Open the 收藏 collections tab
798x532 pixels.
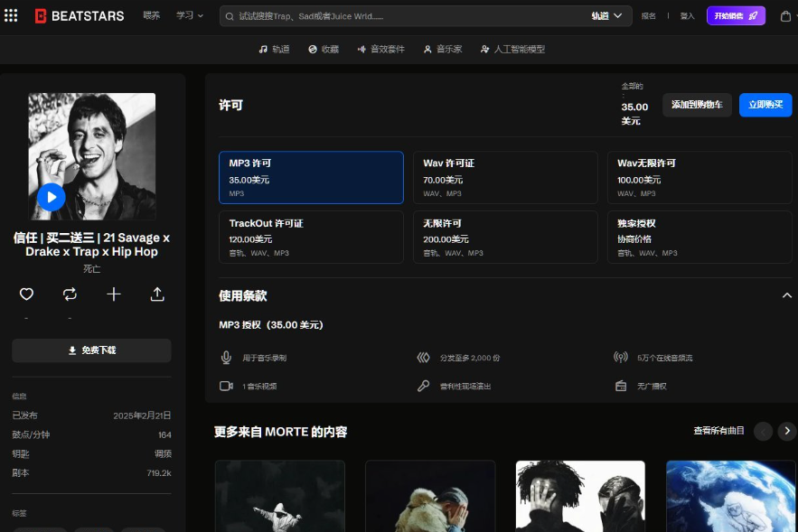[324, 50]
